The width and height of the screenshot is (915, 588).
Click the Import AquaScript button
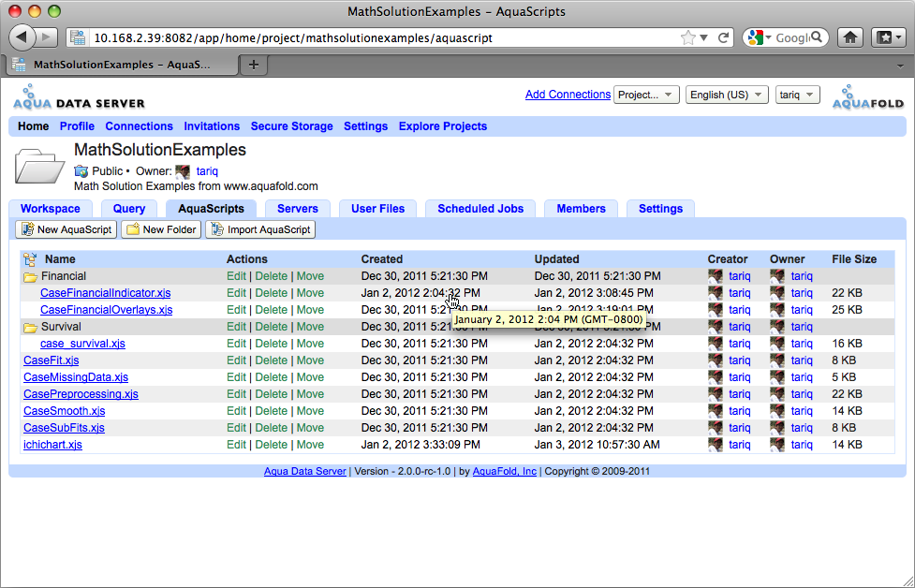pyautogui.click(x=261, y=229)
